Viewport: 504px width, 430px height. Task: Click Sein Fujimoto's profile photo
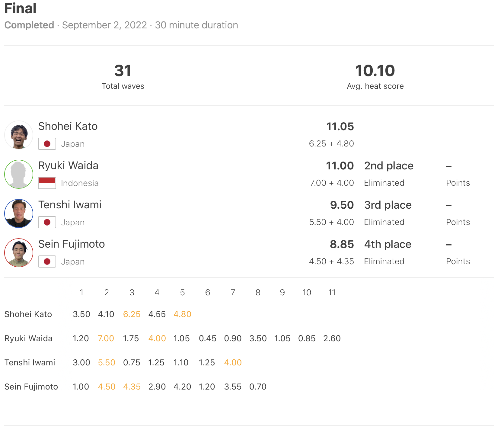(x=19, y=253)
